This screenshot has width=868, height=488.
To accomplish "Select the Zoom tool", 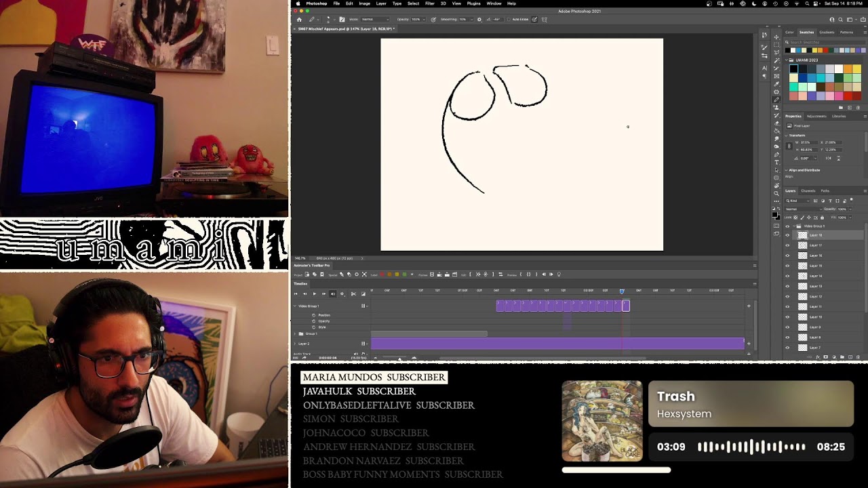I will coord(776,192).
